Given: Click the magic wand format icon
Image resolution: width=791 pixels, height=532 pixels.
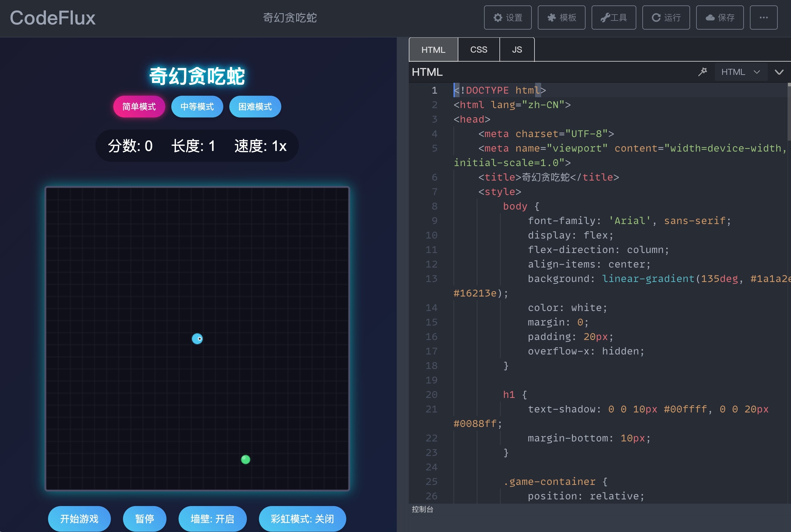Looking at the screenshot, I should (x=702, y=72).
